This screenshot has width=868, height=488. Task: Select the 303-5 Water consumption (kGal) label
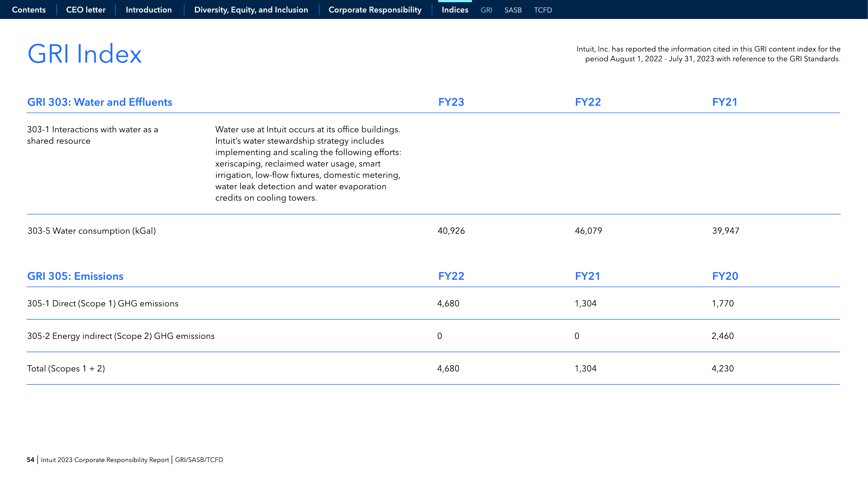pos(92,231)
